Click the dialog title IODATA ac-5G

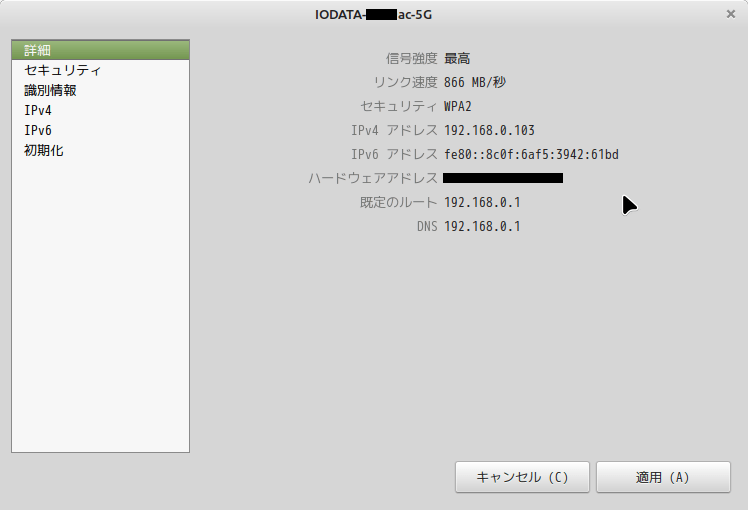(374, 15)
